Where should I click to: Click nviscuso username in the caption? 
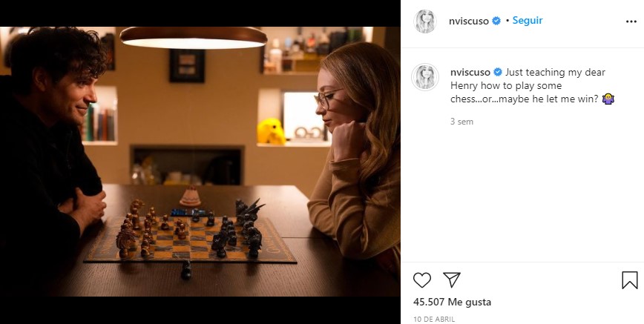click(x=470, y=73)
